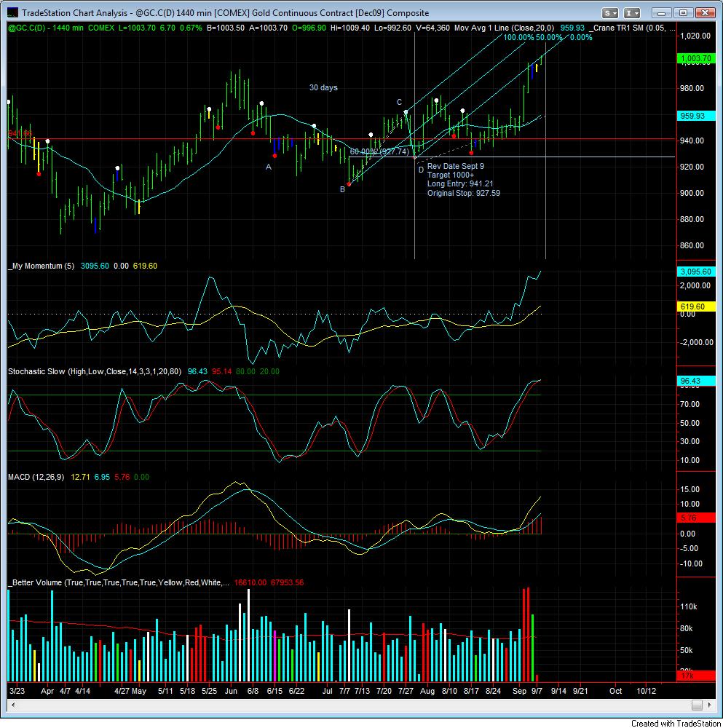Click the 'Mov Avg 1 Line (Close,20,0)' label
The height and width of the screenshot is (728, 723).
[505, 28]
